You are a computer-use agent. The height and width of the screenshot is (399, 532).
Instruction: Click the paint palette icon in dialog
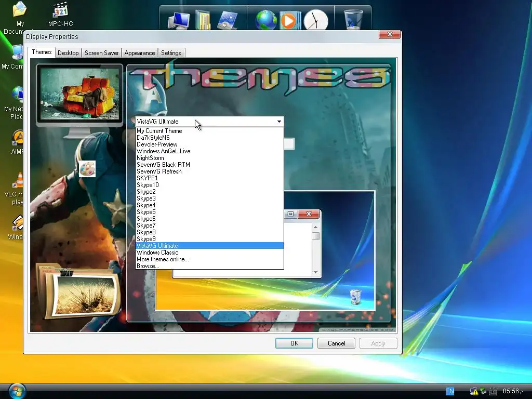[87, 169]
